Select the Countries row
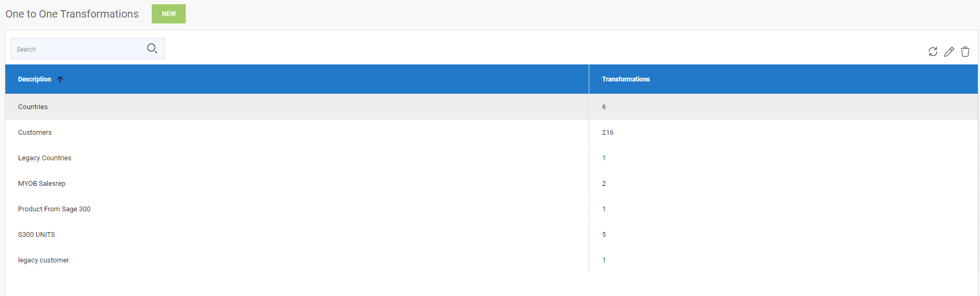 point(33,107)
